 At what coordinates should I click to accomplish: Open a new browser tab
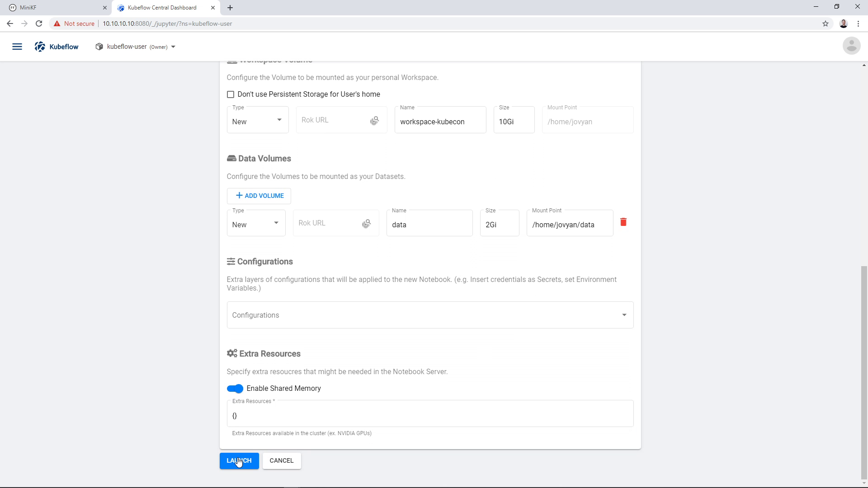(230, 8)
